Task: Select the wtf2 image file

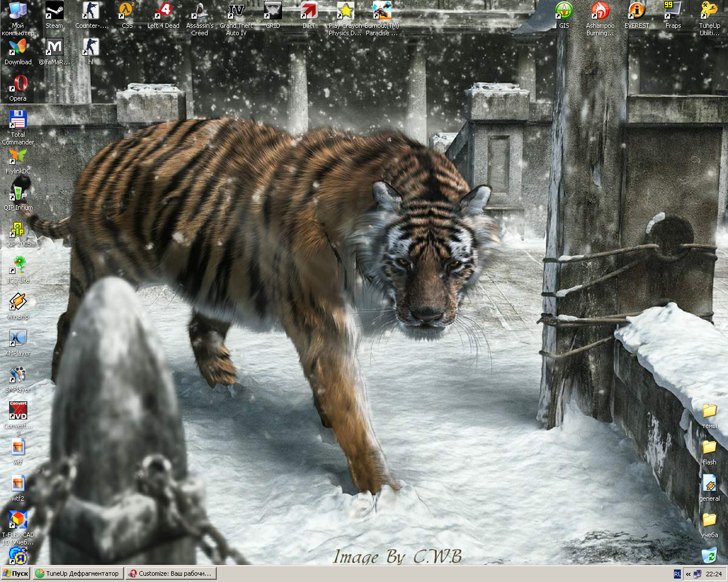Action: [18, 488]
